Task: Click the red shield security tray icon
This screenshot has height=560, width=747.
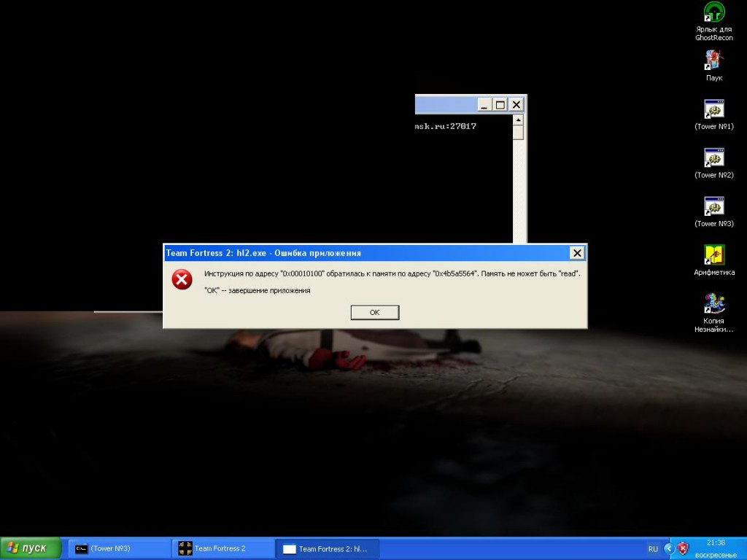Action: pyautogui.click(x=683, y=548)
